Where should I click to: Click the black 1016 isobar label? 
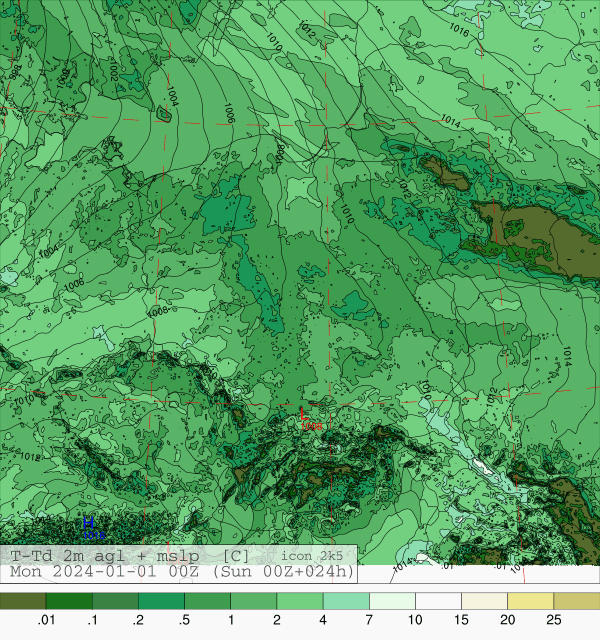459,29
